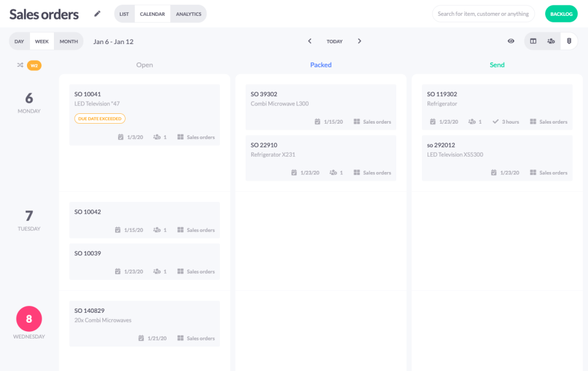Click the eye visibility icon

511,41
